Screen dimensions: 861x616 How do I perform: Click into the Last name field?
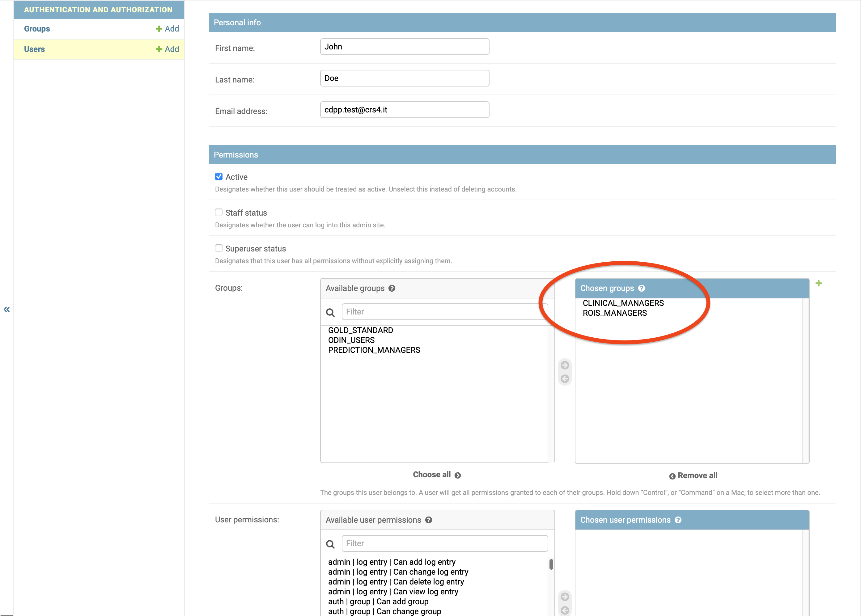click(405, 78)
